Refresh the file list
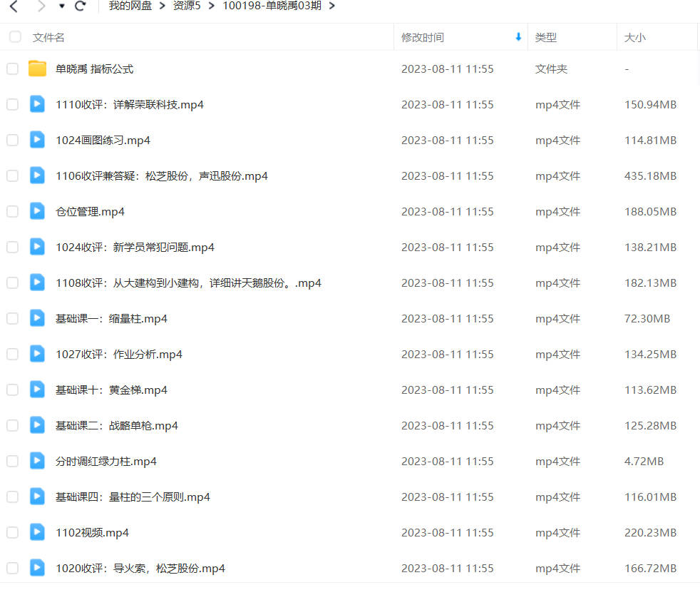Image resolution: width=700 pixels, height=590 pixels. tap(81, 6)
